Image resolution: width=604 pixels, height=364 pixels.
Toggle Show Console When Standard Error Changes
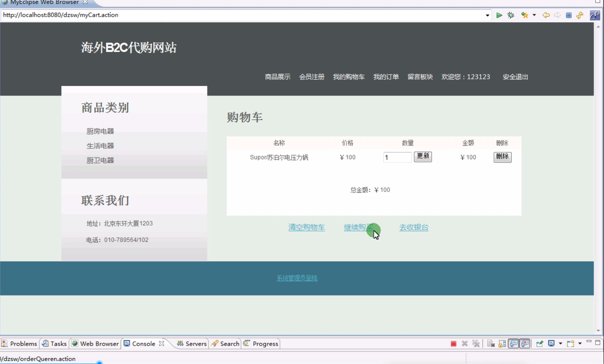(525, 343)
